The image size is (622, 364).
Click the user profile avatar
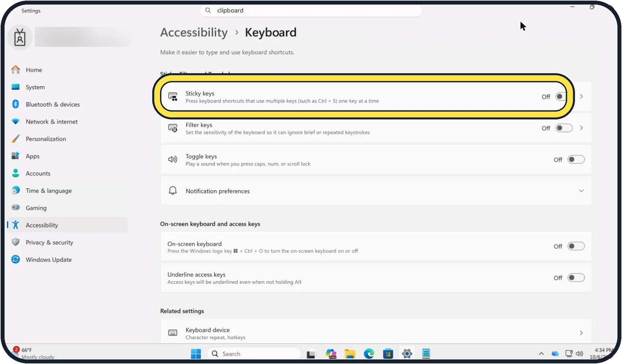20,38
